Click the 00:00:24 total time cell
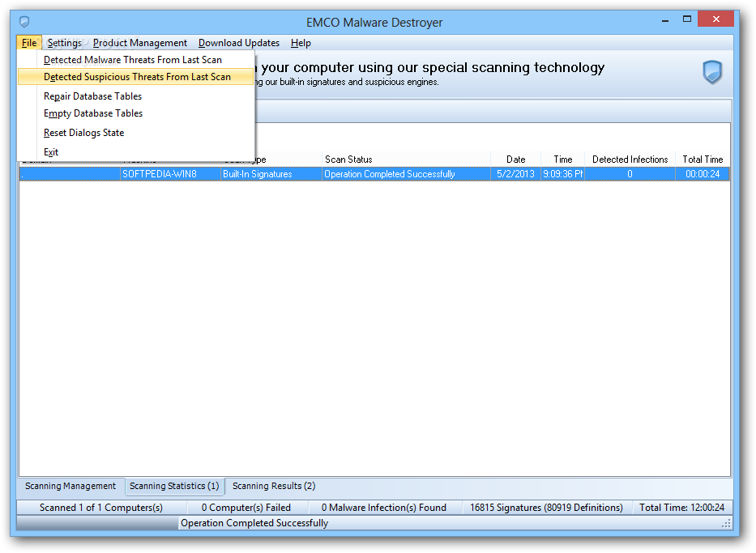The image size is (756, 553). (703, 174)
